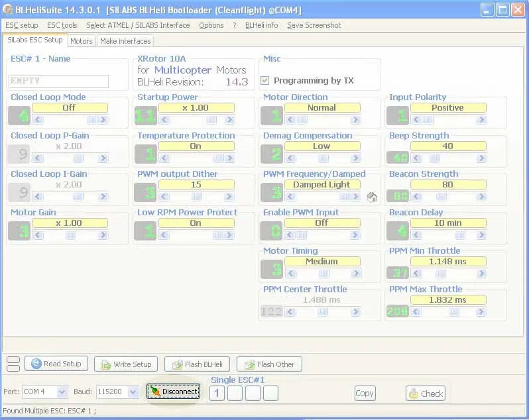The height and width of the screenshot is (420, 529).
Task: Open the Flash Other option
Action: coord(269,364)
